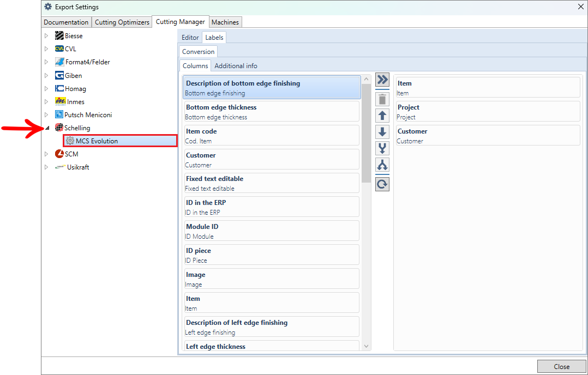Move selected column down with arrow
This screenshot has height=375, width=588.
[x=382, y=132]
